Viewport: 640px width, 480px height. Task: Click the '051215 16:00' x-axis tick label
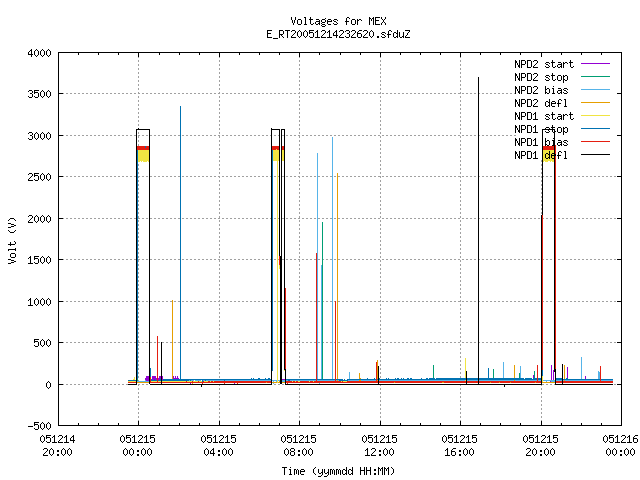pos(459,446)
